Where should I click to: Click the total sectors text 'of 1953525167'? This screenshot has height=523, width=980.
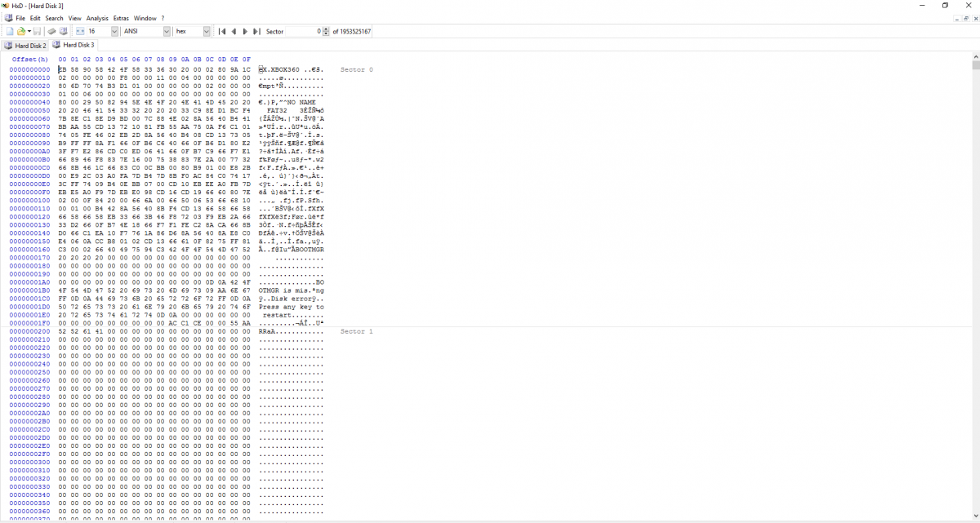coord(352,31)
